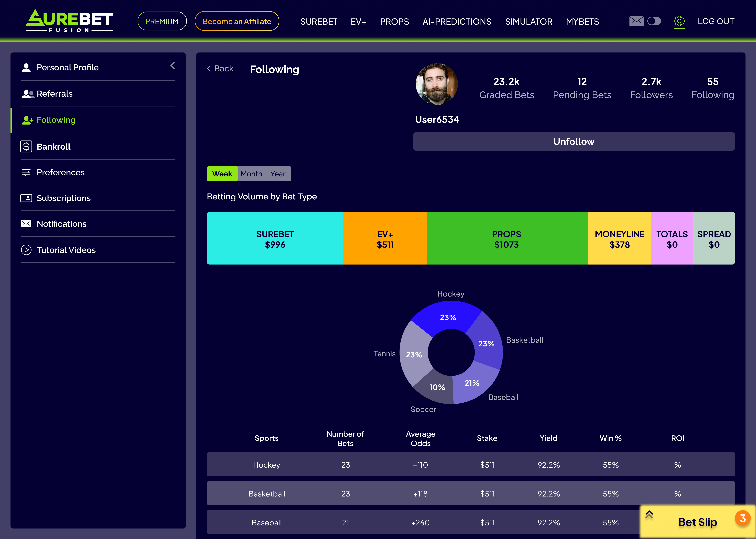The width and height of the screenshot is (756, 539).
Task: Click the Preferences sliders icon
Action: (26, 172)
